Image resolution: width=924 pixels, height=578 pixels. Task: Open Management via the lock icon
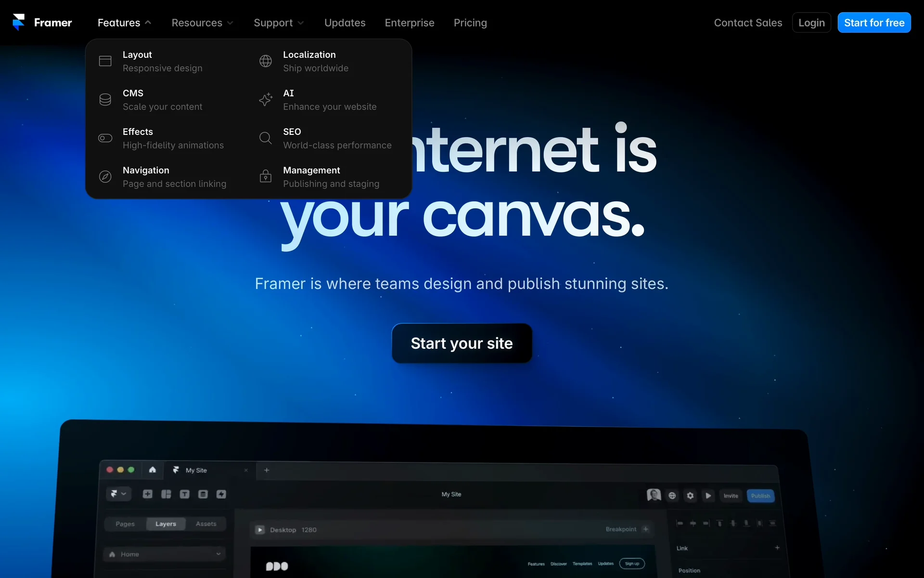266,177
